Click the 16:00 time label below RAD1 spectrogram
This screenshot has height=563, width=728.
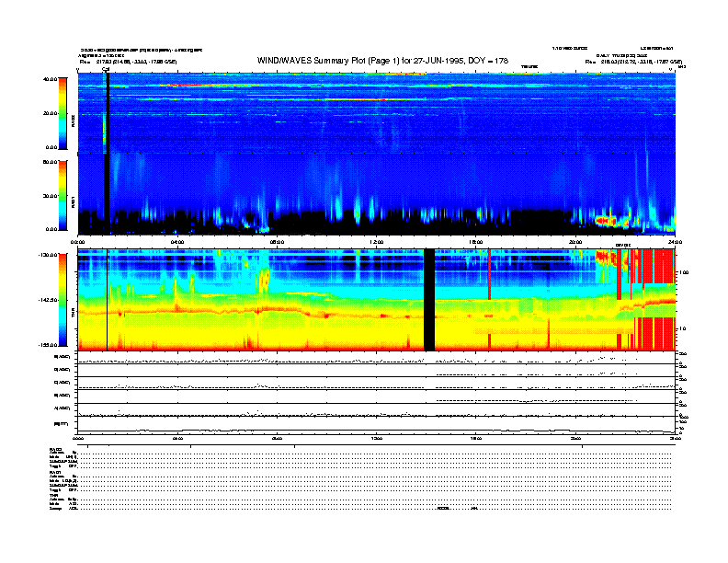click(x=476, y=242)
